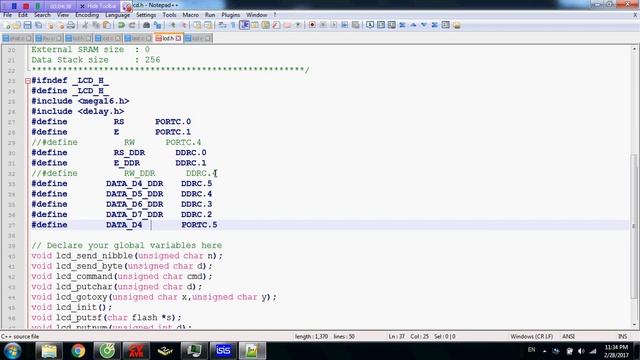The image size is (640, 360).
Task: Cut selection using the scissors icon
Action: [85, 25]
